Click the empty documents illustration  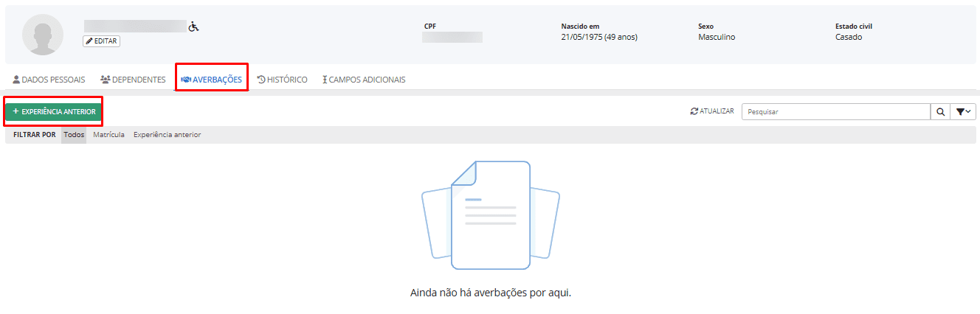pos(490,214)
